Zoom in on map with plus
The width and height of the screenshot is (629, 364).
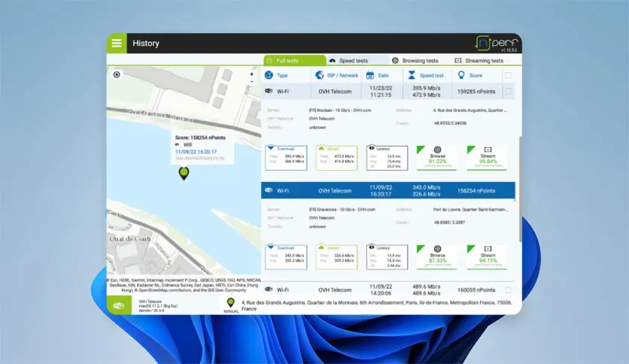(x=251, y=74)
